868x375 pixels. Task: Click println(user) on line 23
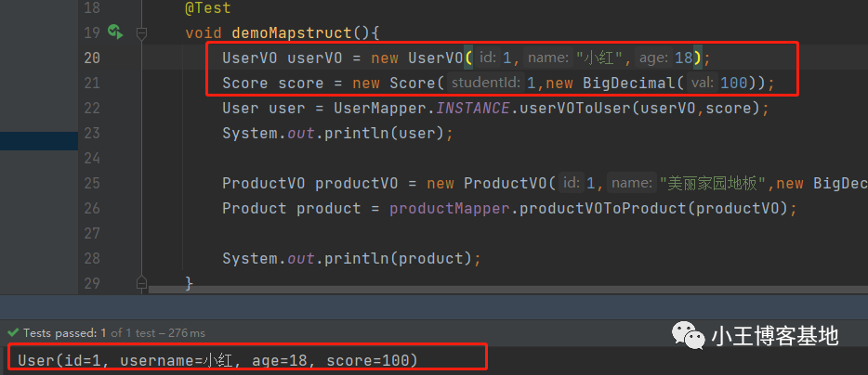(384, 134)
